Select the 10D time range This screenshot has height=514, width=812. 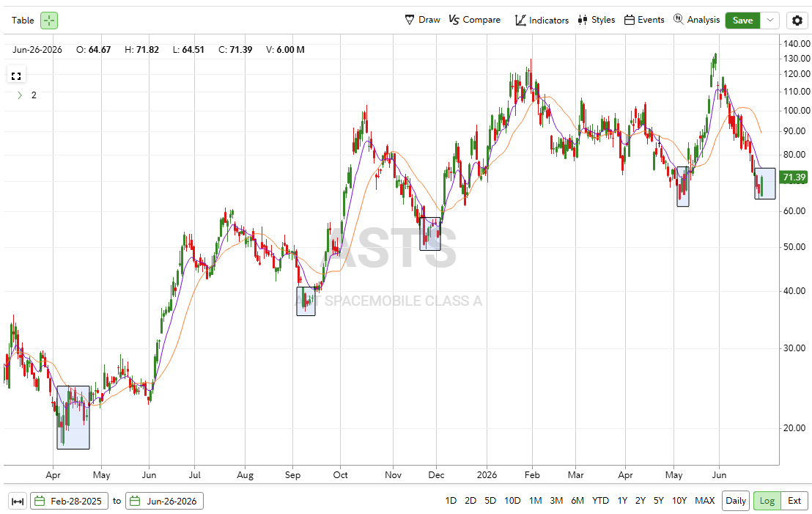(512, 501)
